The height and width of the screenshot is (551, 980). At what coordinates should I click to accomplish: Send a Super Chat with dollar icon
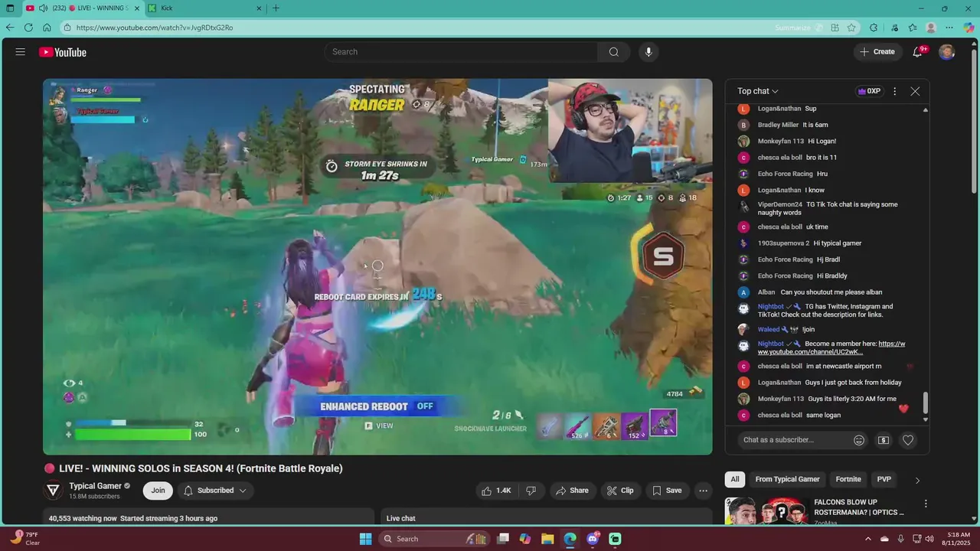point(884,440)
